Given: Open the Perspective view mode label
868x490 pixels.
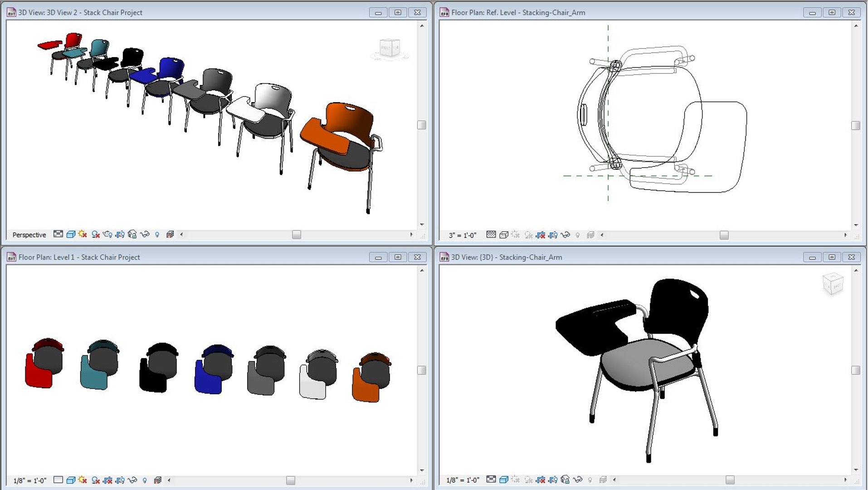Looking at the screenshot, I should [x=29, y=235].
